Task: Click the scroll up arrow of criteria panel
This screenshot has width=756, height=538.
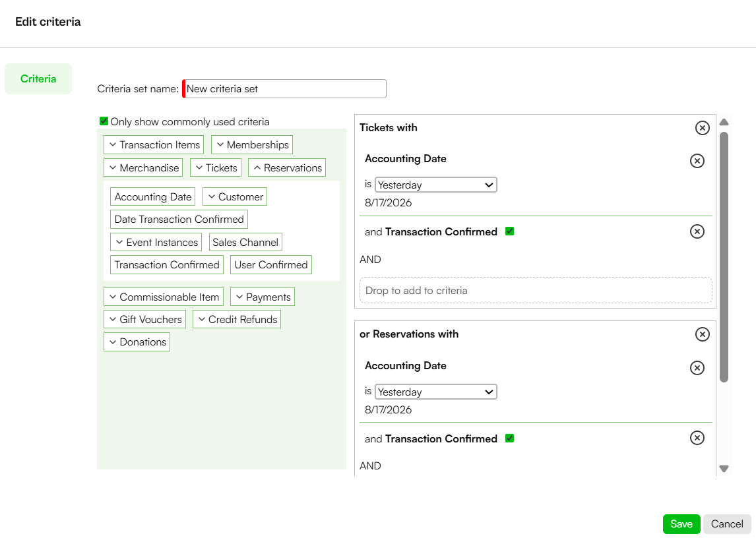Action: click(724, 122)
